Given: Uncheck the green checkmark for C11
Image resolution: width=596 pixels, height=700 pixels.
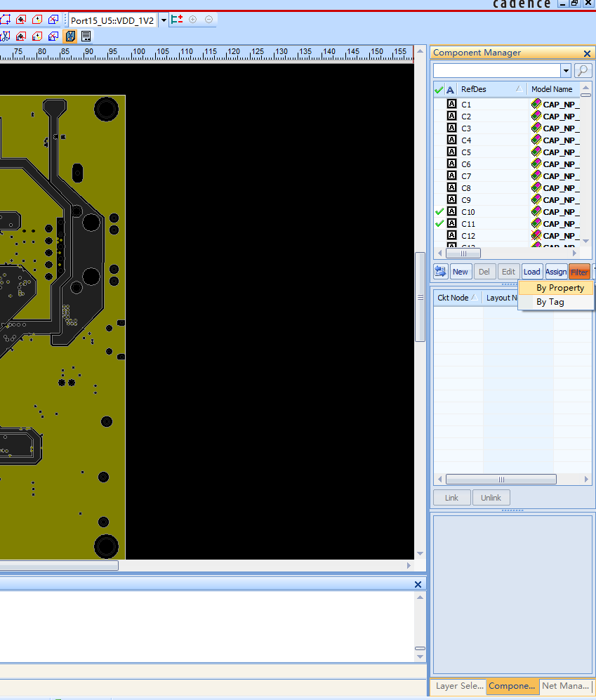Looking at the screenshot, I should pos(439,224).
